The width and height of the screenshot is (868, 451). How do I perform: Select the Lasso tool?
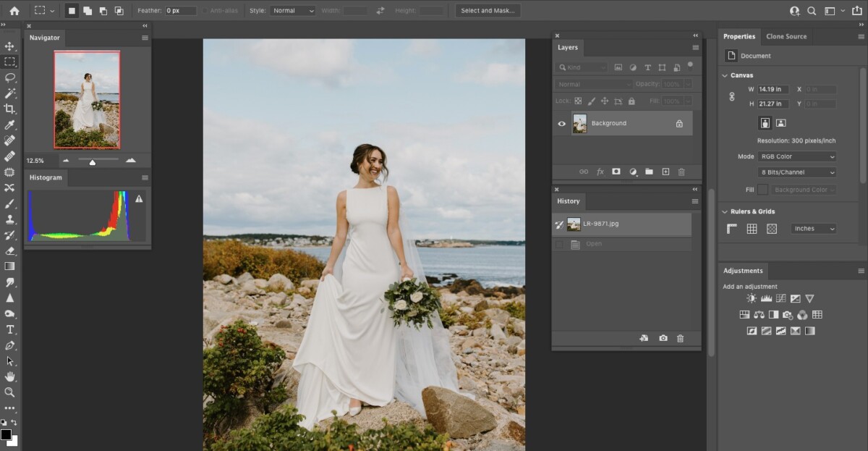[x=9, y=77]
